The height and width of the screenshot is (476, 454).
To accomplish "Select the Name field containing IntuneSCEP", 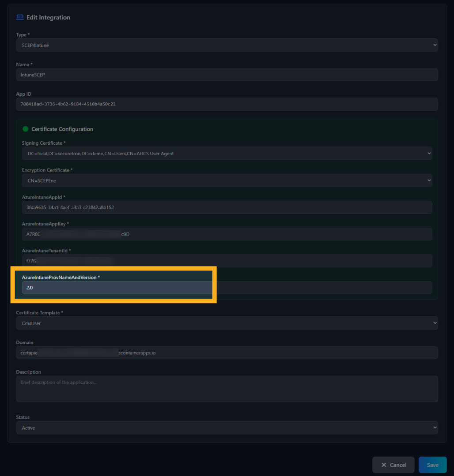I will 227,75.
